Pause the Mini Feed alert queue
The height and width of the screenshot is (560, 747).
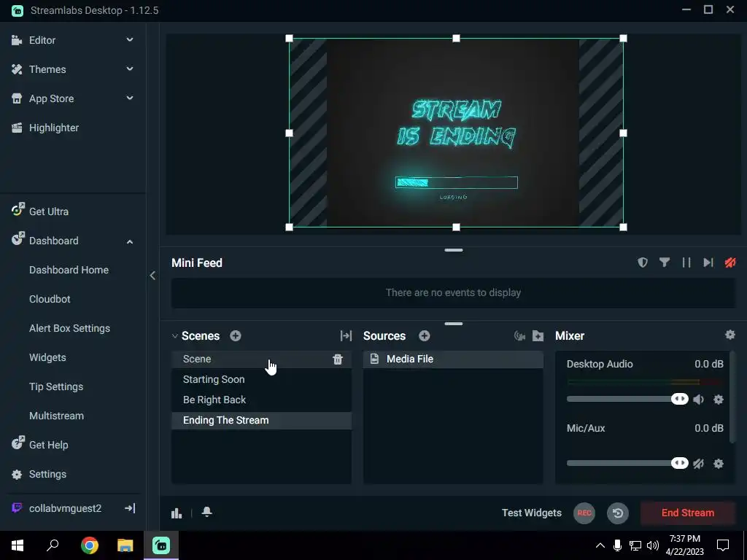pyautogui.click(x=686, y=262)
